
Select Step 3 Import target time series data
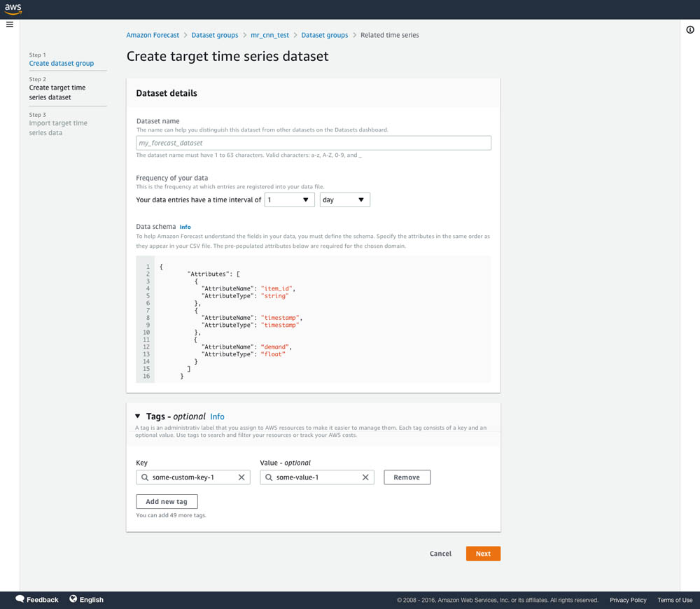coord(58,127)
